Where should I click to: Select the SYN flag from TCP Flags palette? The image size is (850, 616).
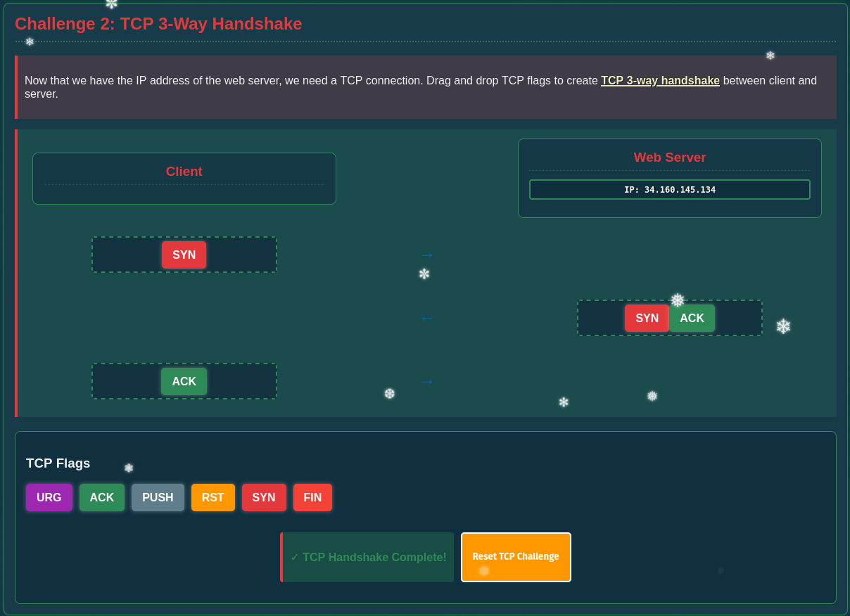click(264, 497)
